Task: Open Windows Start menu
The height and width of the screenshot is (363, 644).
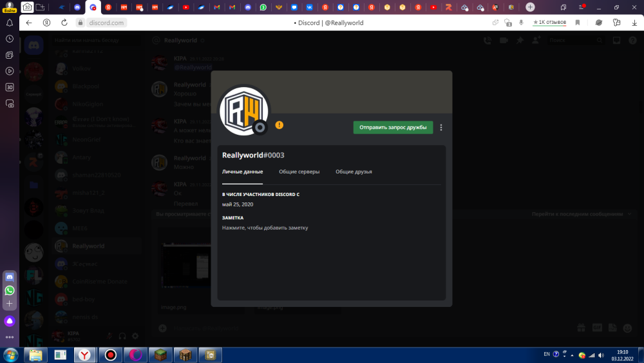Action: (x=10, y=355)
